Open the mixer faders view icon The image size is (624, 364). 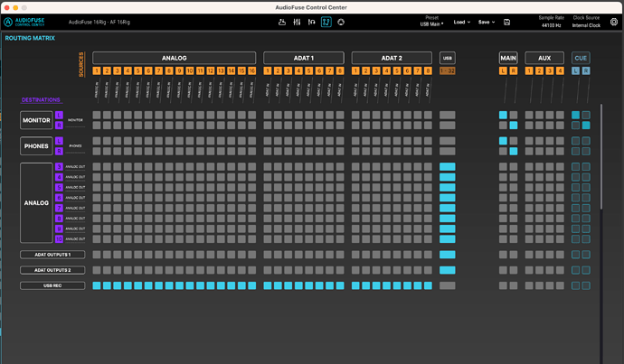pos(297,23)
